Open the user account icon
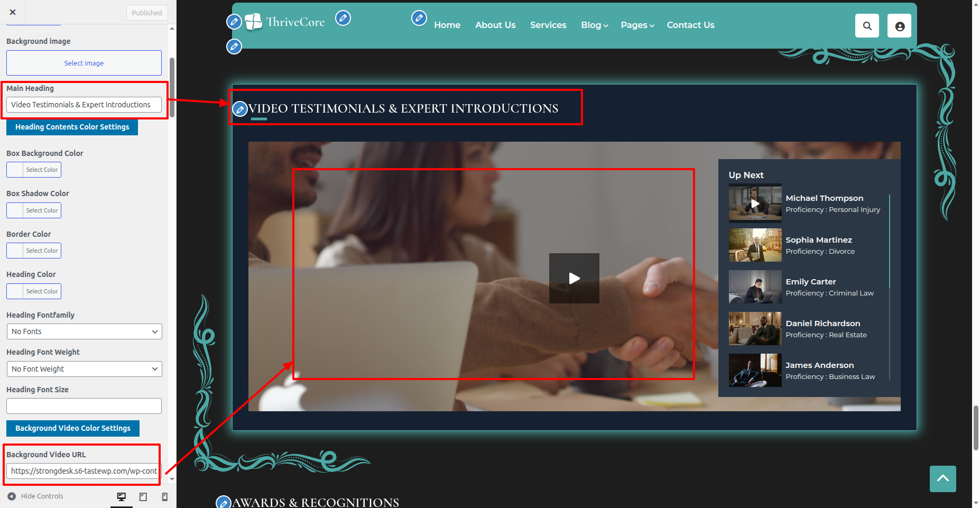The height and width of the screenshot is (508, 980). (x=899, y=26)
